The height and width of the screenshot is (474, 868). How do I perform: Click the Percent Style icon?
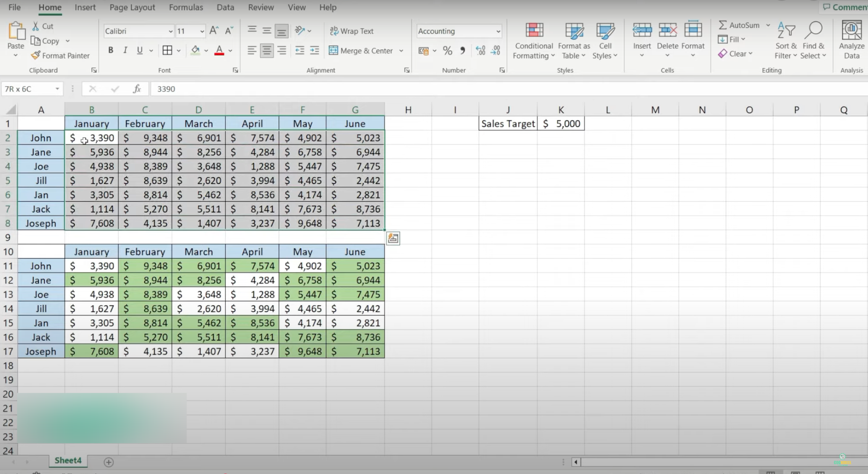click(x=448, y=51)
